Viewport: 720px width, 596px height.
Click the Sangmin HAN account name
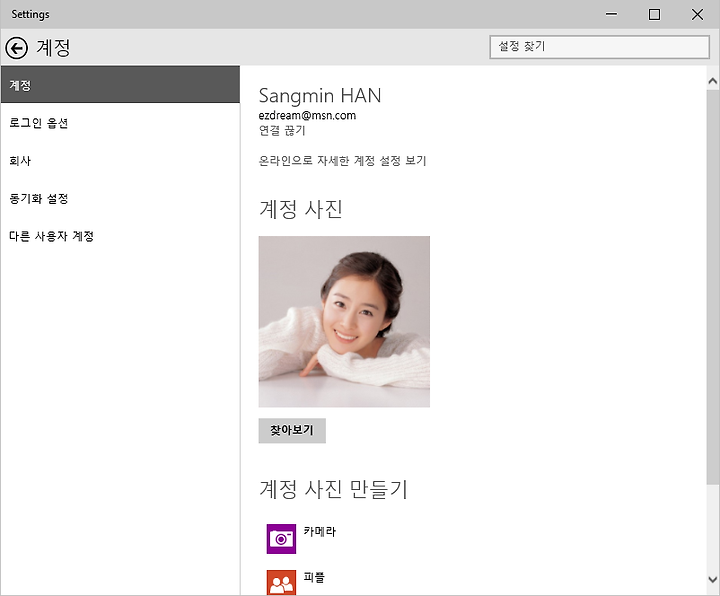tap(320, 96)
